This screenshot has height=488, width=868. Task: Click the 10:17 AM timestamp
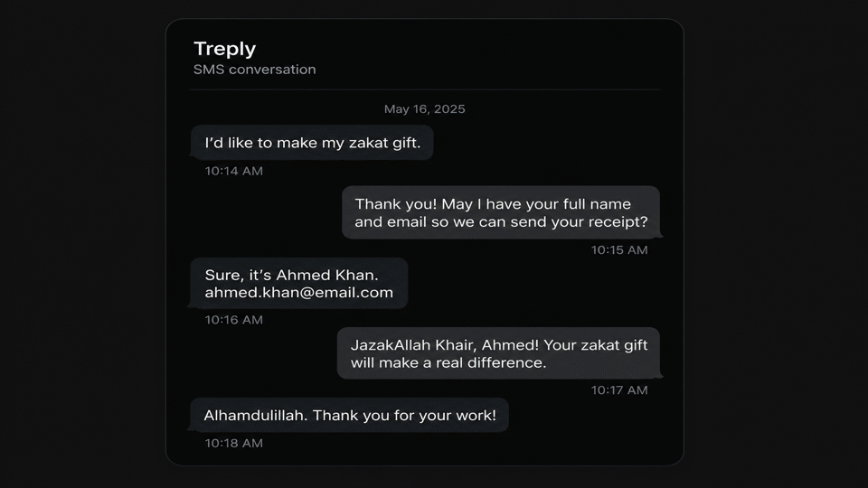point(618,390)
